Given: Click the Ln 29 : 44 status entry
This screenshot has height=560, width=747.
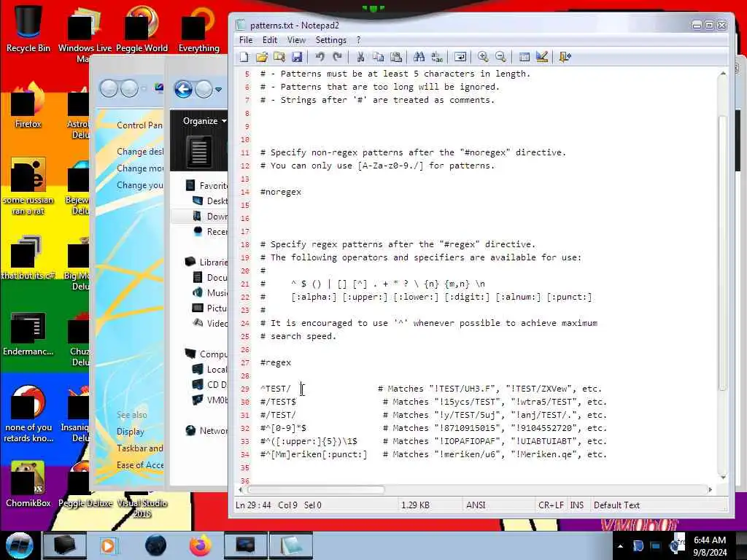Looking at the screenshot, I should point(253,505).
